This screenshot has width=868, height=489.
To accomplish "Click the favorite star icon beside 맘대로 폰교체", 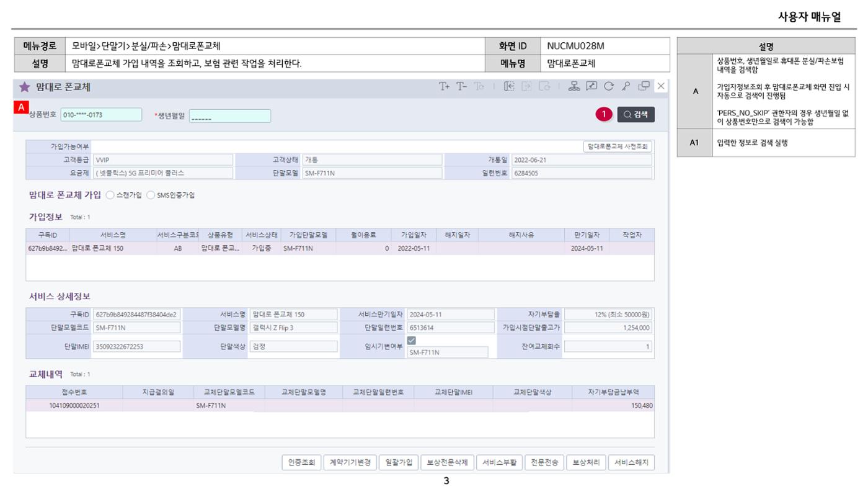I will (24, 87).
